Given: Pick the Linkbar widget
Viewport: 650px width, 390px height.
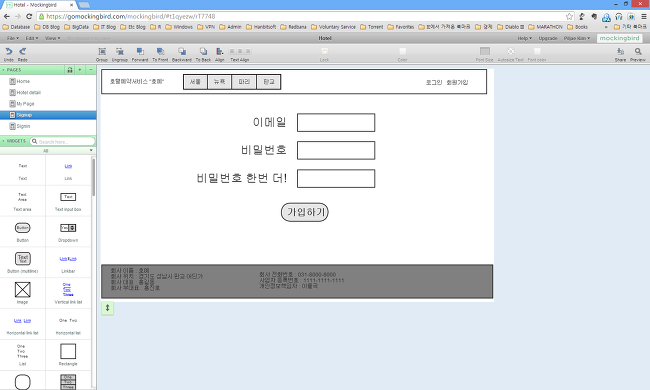Looking at the screenshot, I should tap(68, 263).
